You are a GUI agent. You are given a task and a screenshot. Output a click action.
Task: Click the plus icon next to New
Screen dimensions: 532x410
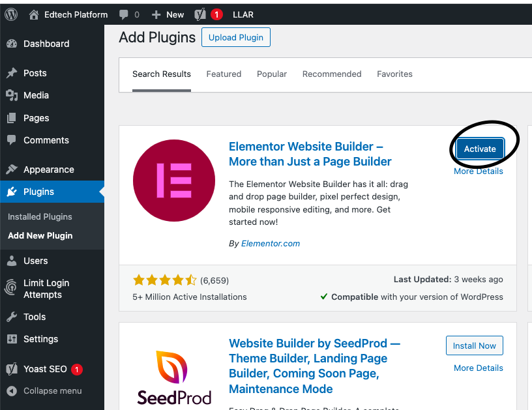click(x=156, y=14)
